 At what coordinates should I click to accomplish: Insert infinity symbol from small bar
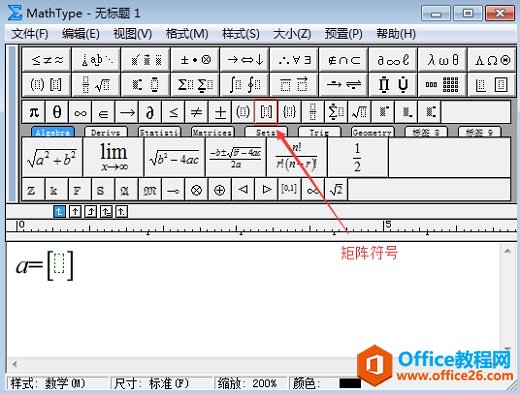80,112
